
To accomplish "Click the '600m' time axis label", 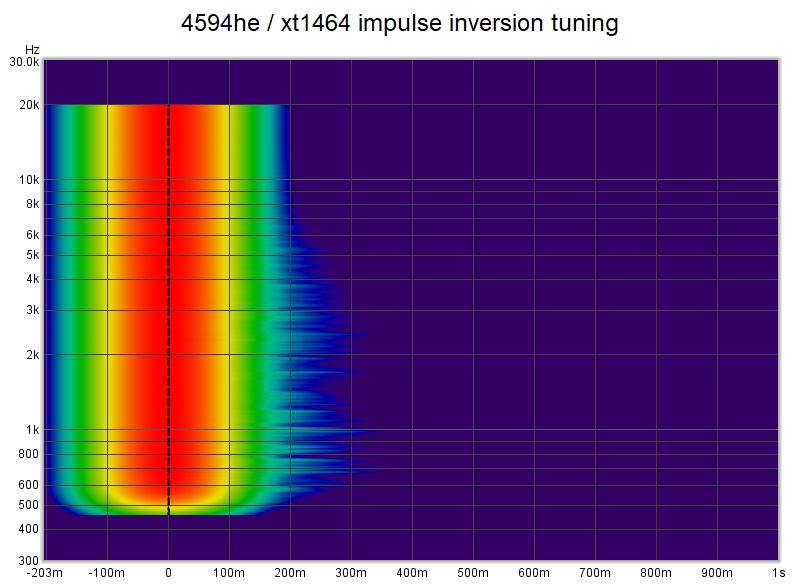I will (534, 573).
